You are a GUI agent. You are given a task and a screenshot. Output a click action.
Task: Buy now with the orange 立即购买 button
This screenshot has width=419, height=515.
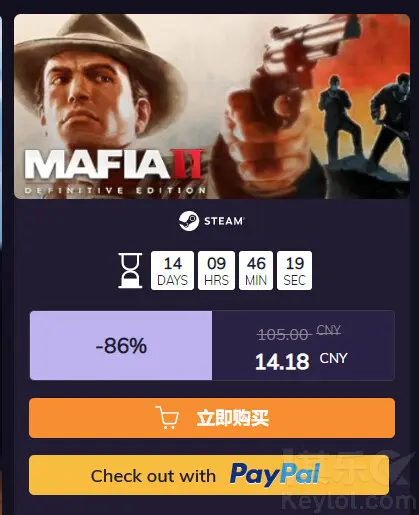point(212,418)
